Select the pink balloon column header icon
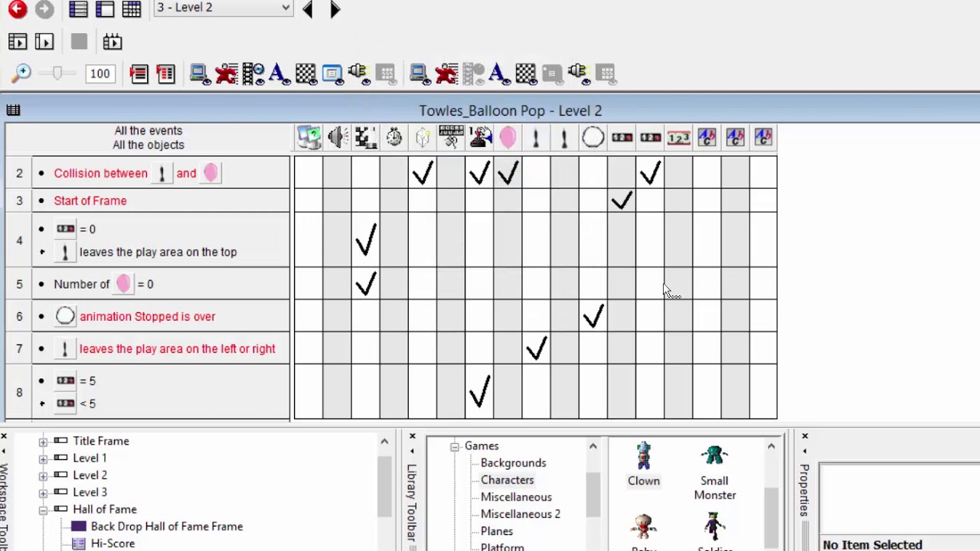The width and height of the screenshot is (980, 551). [508, 137]
